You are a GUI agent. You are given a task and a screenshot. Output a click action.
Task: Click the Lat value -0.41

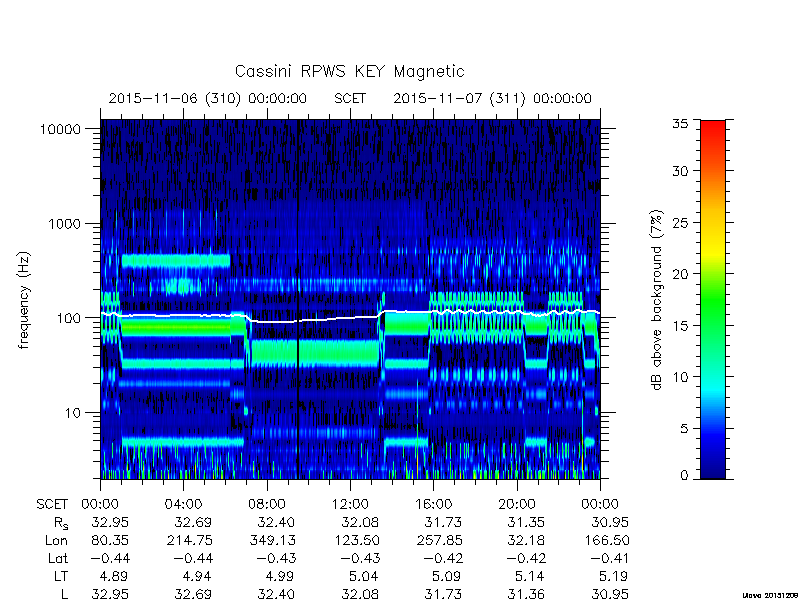[609, 559]
